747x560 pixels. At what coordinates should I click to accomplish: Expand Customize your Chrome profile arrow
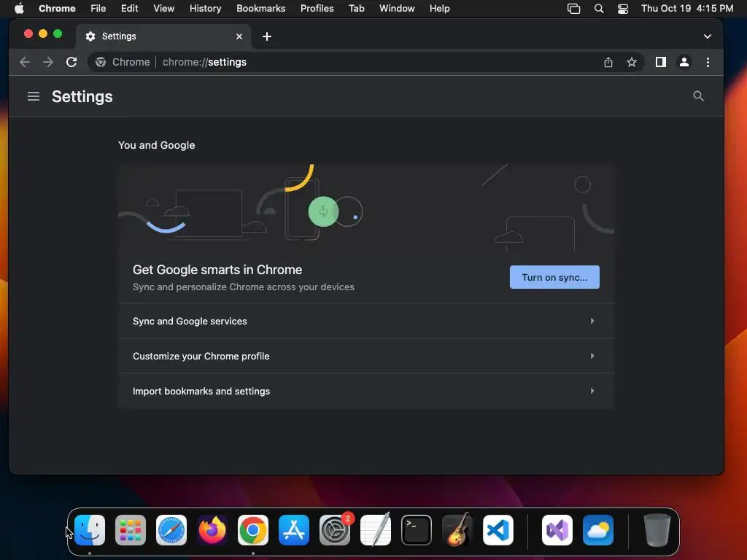tap(592, 356)
